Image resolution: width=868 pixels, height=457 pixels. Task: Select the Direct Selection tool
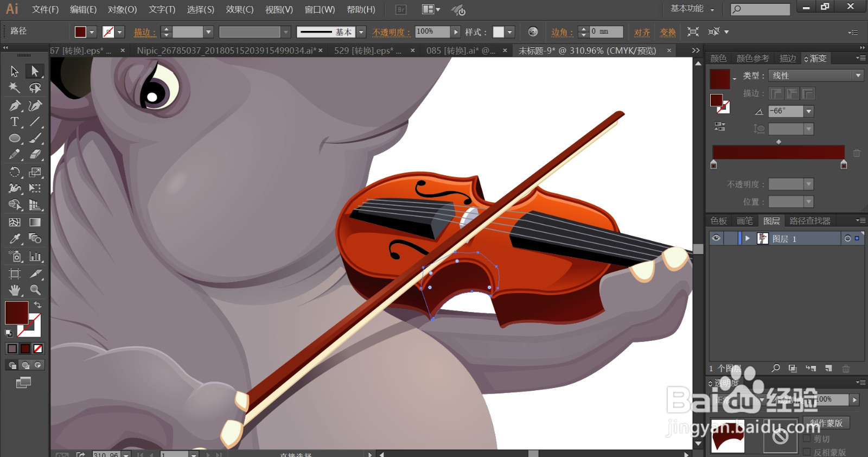click(x=35, y=71)
